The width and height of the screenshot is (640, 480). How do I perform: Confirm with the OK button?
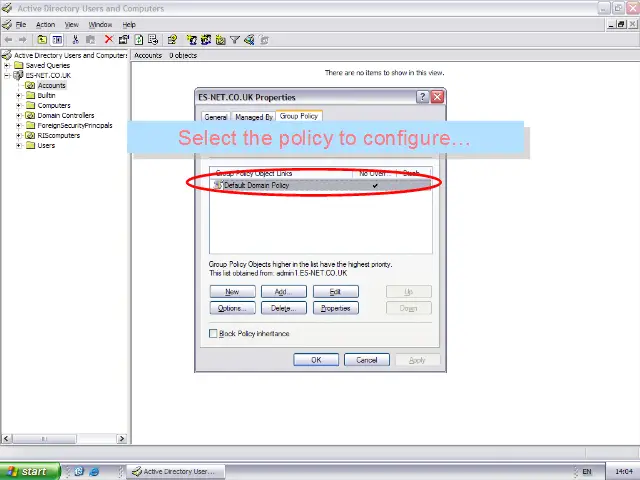(316, 360)
